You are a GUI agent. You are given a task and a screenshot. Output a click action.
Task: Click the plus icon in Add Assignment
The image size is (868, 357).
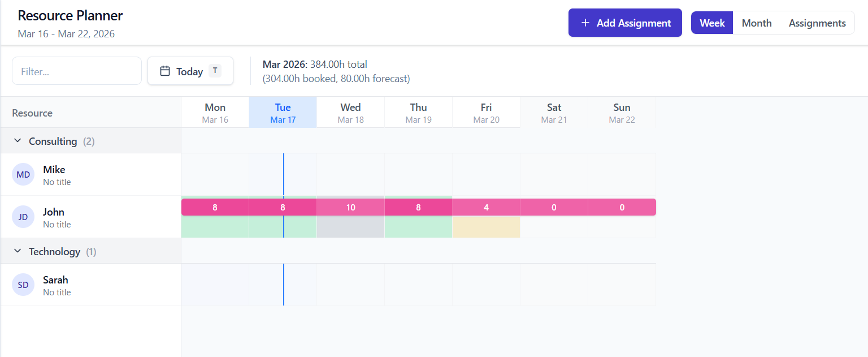584,23
